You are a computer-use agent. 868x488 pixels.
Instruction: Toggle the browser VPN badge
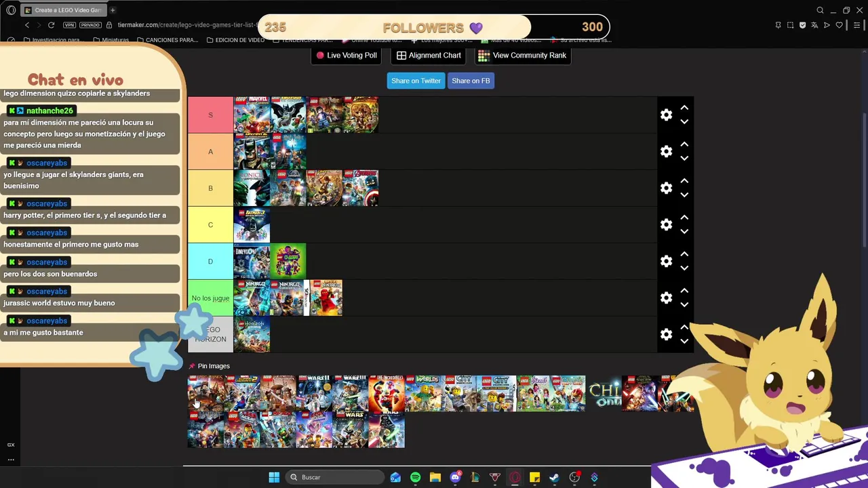pyautogui.click(x=69, y=25)
